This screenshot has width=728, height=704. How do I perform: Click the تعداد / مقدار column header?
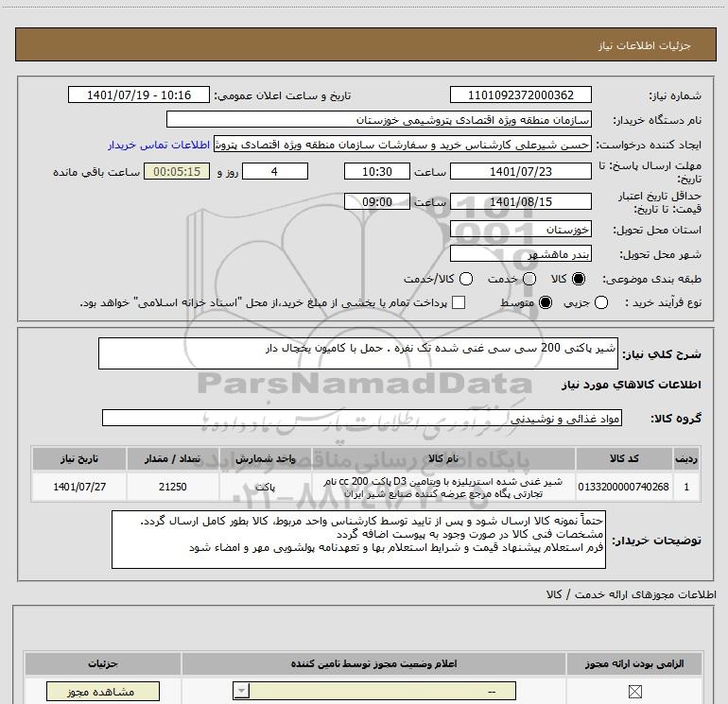(x=172, y=459)
